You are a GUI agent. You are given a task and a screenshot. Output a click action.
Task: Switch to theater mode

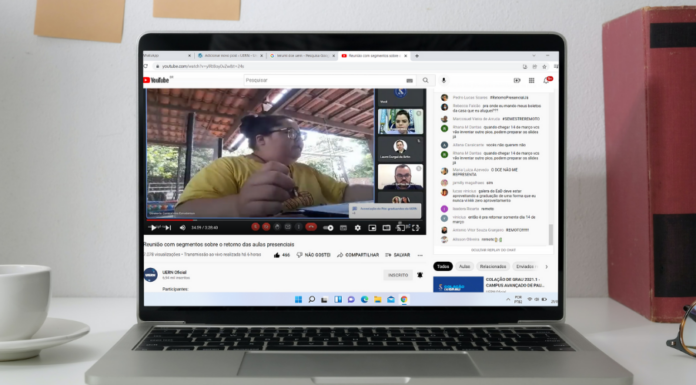[x=387, y=228]
